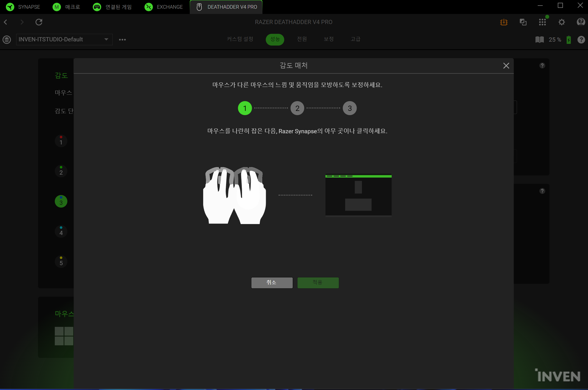Click step 2 in the wizard
The height and width of the screenshot is (390, 588).
coord(297,108)
